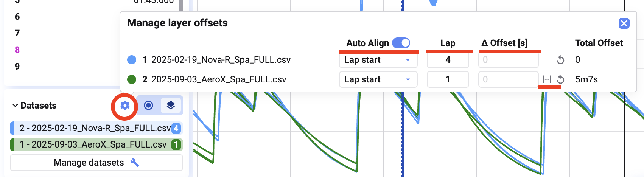Collapse the Datasets section
The width and height of the screenshot is (644, 177).
[15, 106]
